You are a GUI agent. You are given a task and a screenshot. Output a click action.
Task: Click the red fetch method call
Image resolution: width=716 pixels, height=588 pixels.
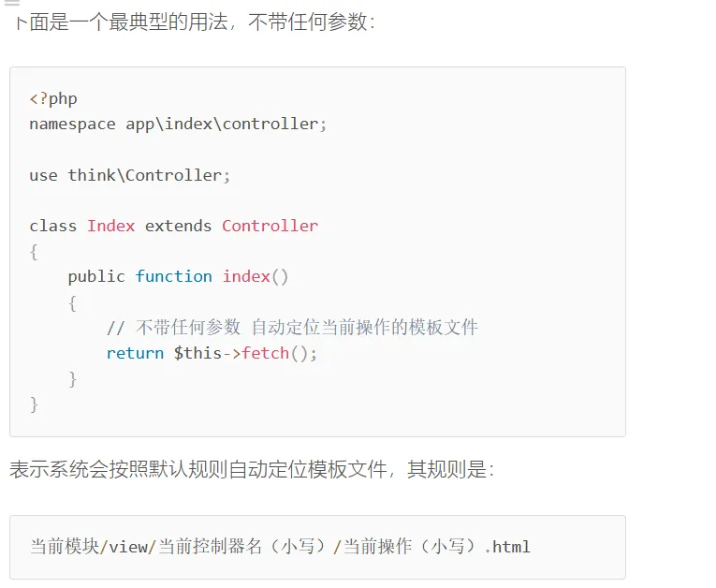click(265, 353)
